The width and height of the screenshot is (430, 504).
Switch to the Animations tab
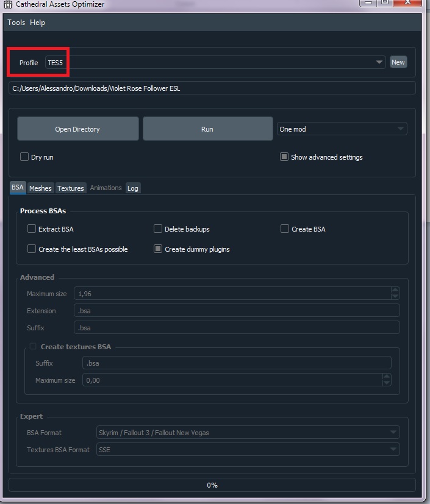click(106, 188)
